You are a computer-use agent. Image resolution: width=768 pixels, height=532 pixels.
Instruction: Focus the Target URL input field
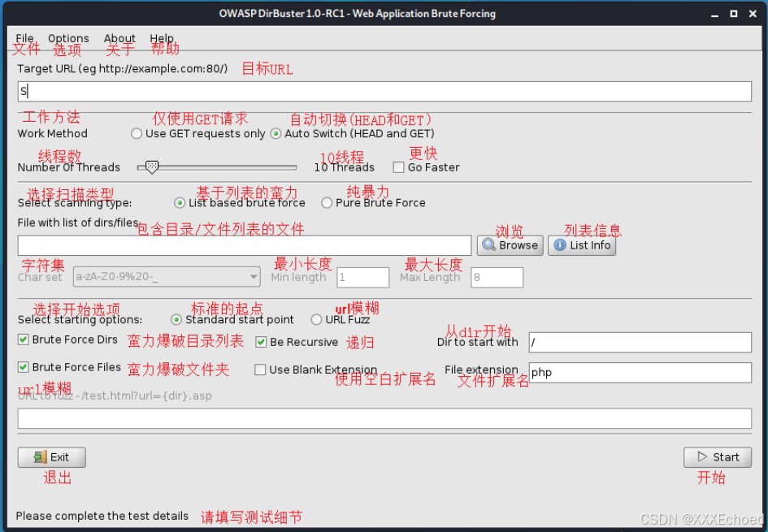[x=384, y=92]
